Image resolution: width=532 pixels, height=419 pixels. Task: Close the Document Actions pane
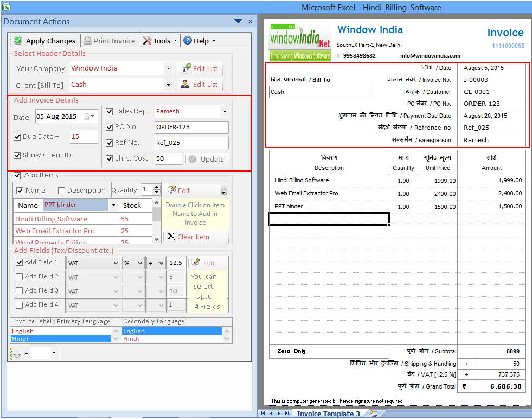tap(251, 21)
